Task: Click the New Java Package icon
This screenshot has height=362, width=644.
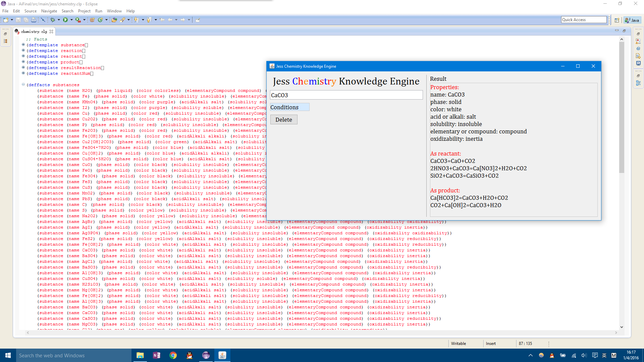Action: tap(92, 20)
